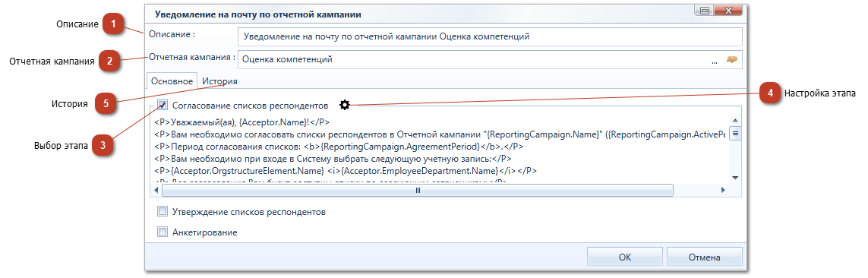
Task: Uncheck Согласование списков респондентов checkbox
Action: coord(163,105)
